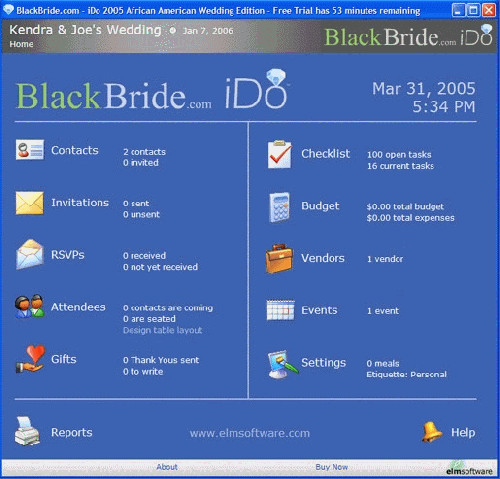Open the Help label
Screen dimensions: 500x479
(463, 432)
